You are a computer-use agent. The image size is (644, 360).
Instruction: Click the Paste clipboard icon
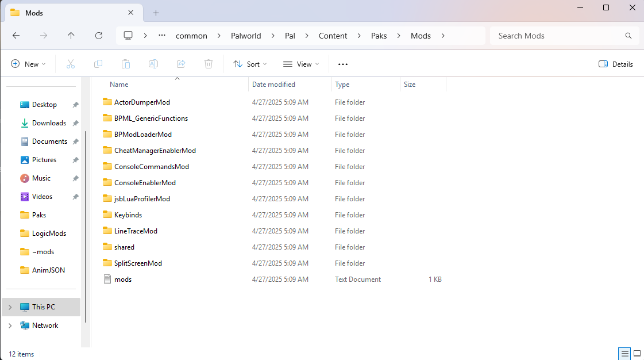click(126, 64)
